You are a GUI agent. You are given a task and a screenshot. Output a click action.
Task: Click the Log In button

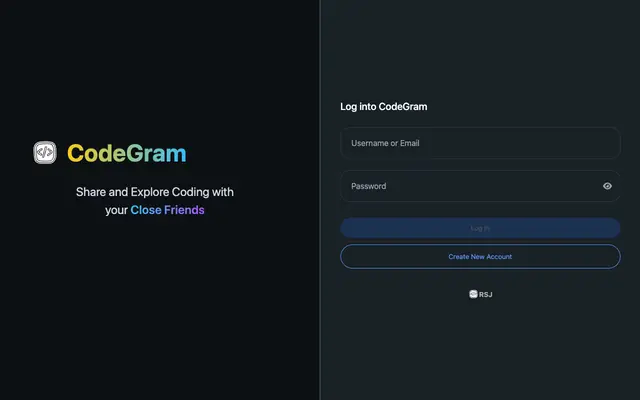(x=480, y=228)
